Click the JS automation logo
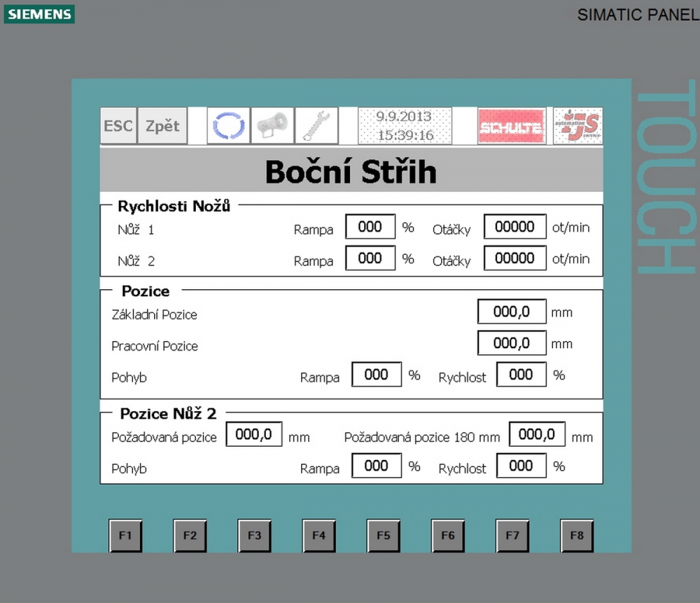Image resolution: width=700 pixels, height=603 pixels. 577,126
